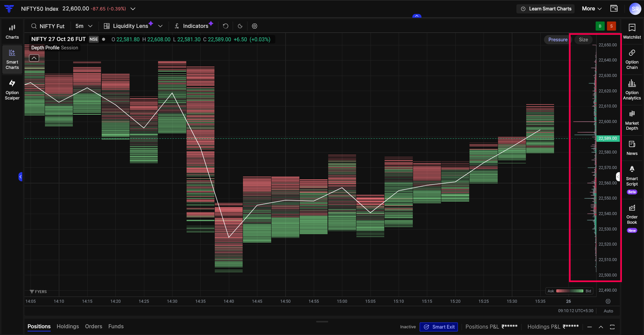644x335 pixels.
Task: Open the Watchlist panel
Action: tap(632, 32)
